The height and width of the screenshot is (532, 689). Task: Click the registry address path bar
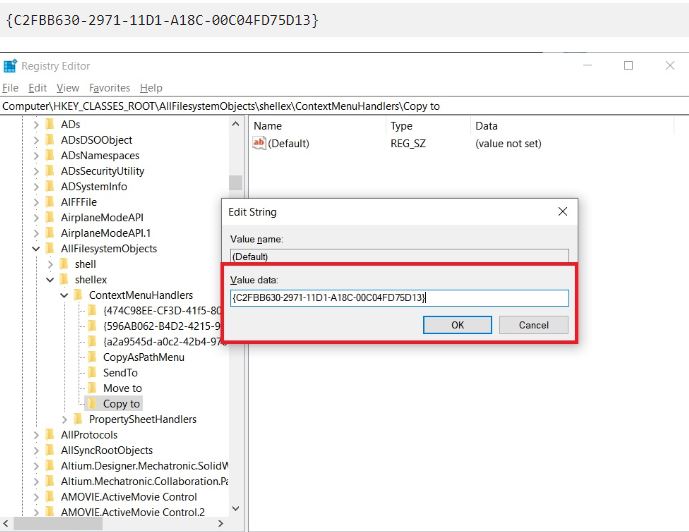pos(344,106)
